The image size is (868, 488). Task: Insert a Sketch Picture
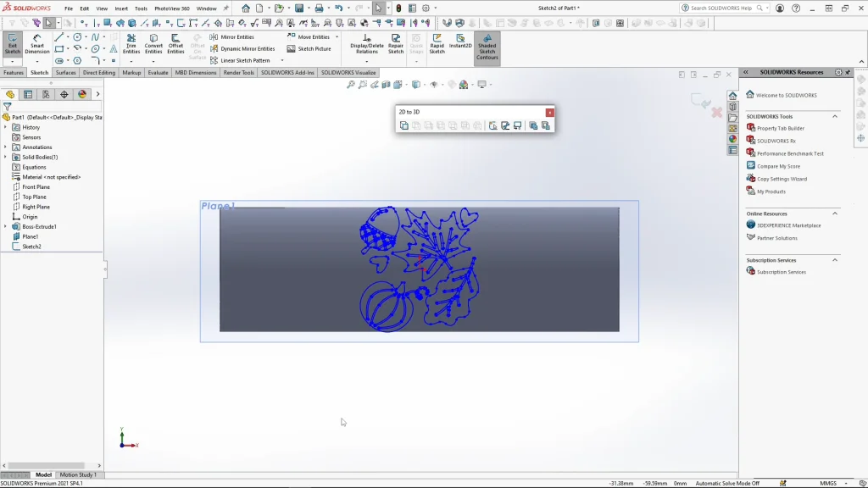pos(309,48)
